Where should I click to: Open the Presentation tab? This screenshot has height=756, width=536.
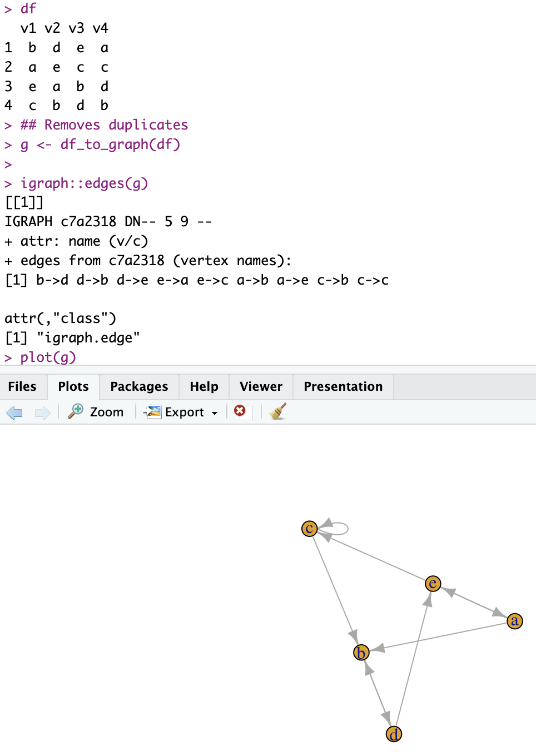point(343,386)
